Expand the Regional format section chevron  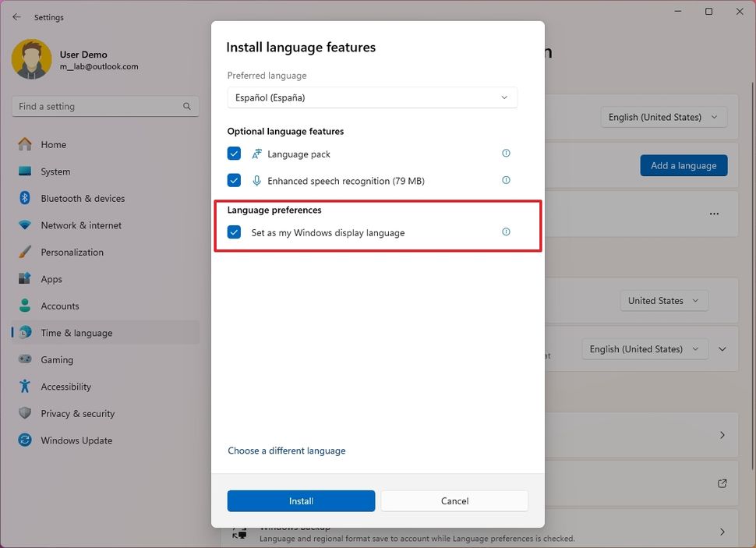pyautogui.click(x=722, y=348)
